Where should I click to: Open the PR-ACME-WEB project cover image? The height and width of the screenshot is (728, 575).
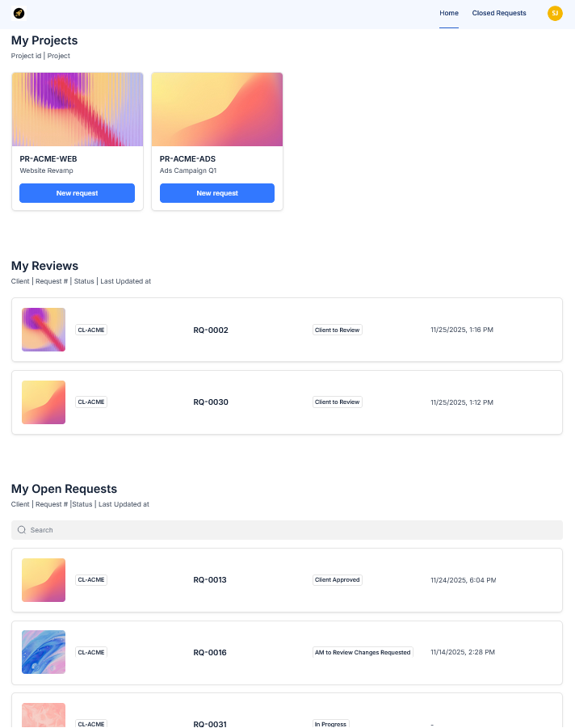[78, 109]
